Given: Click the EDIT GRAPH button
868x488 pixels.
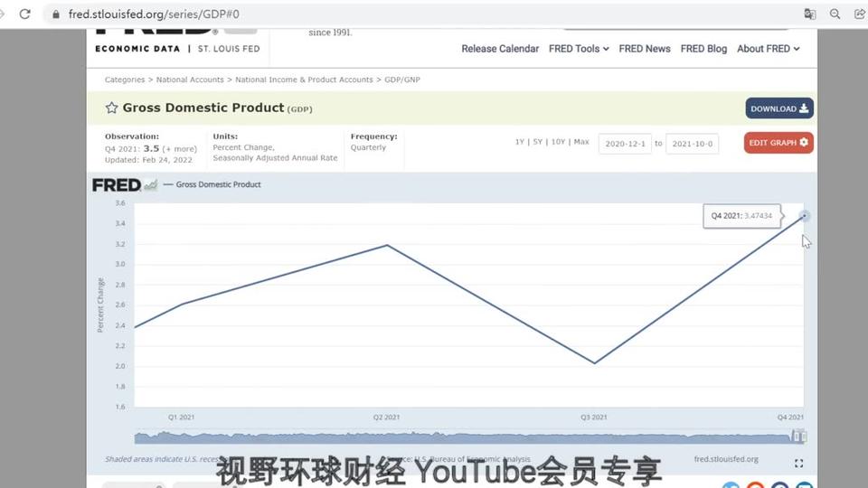Looking at the screenshot, I should coord(778,143).
